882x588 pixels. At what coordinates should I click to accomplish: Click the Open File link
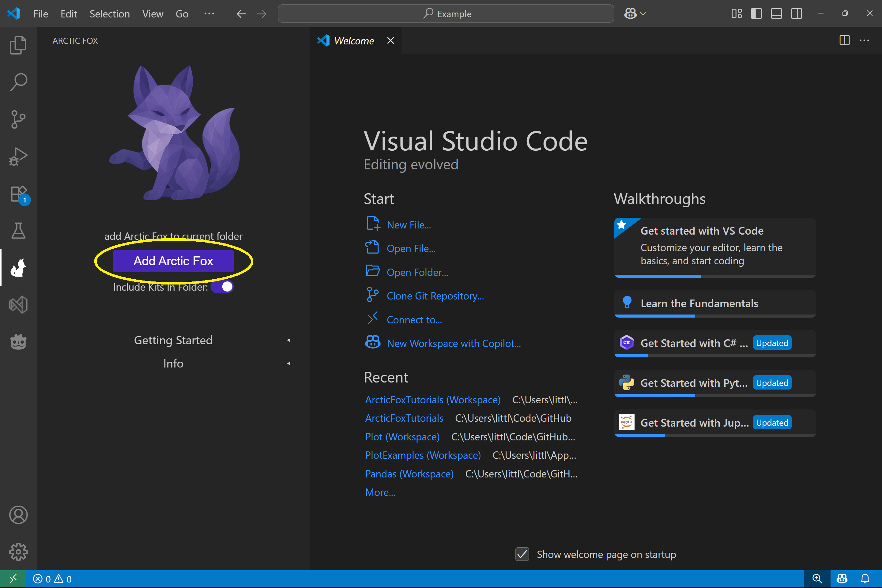pyautogui.click(x=411, y=249)
